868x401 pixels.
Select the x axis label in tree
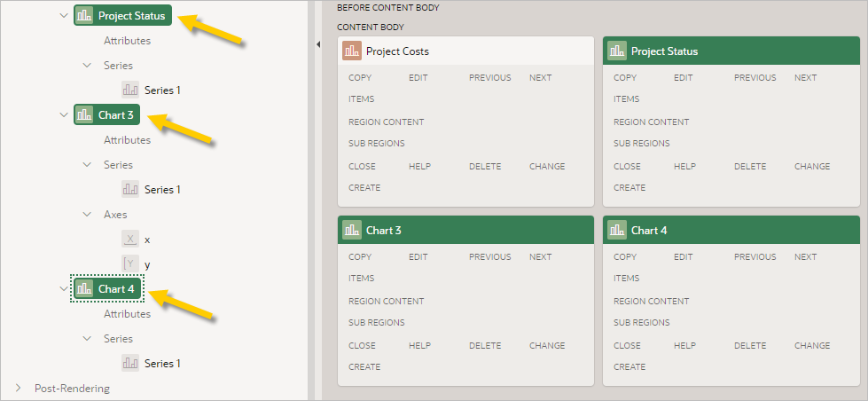coord(147,240)
